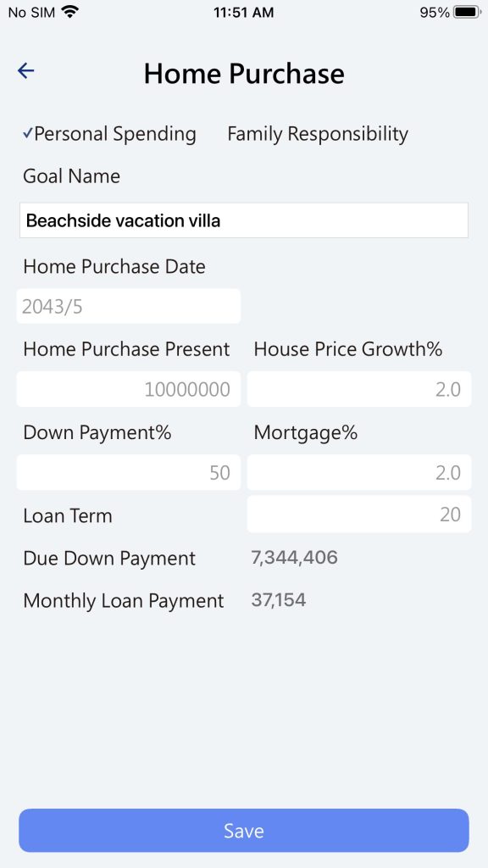The width and height of the screenshot is (488, 868).
Task: Tap the Home Purchase title
Action: pyautogui.click(x=244, y=73)
